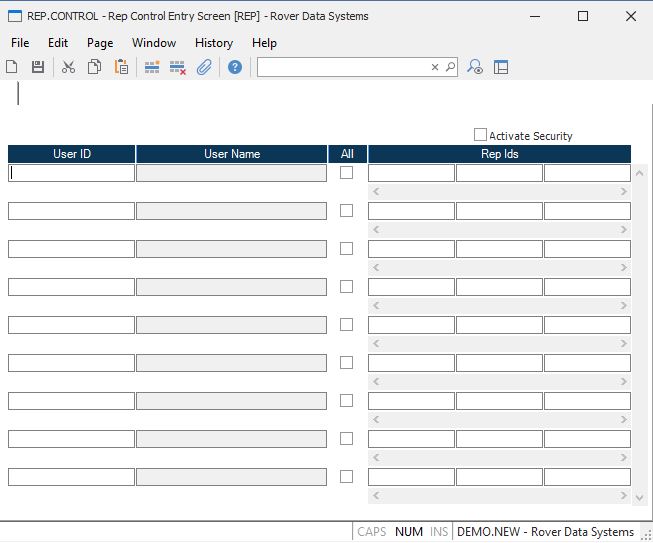Click the Cut scissors icon
Image resolution: width=653 pixels, height=543 pixels.
68,67
